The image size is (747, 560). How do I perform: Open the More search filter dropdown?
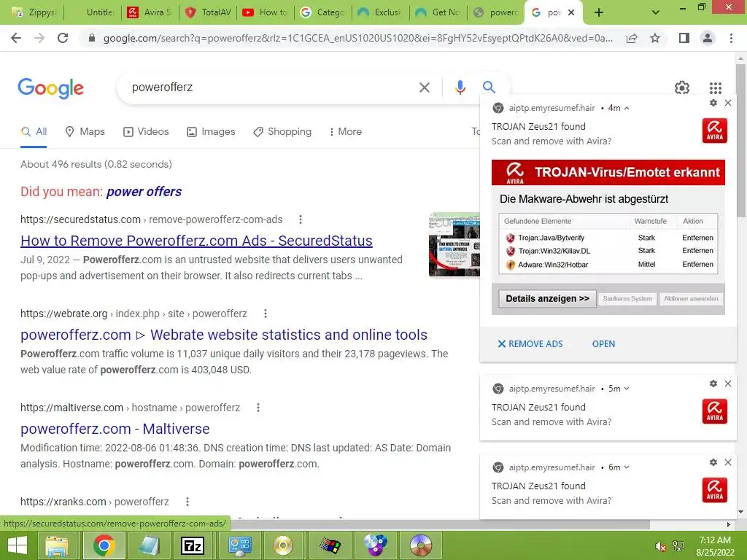point(345,132)
